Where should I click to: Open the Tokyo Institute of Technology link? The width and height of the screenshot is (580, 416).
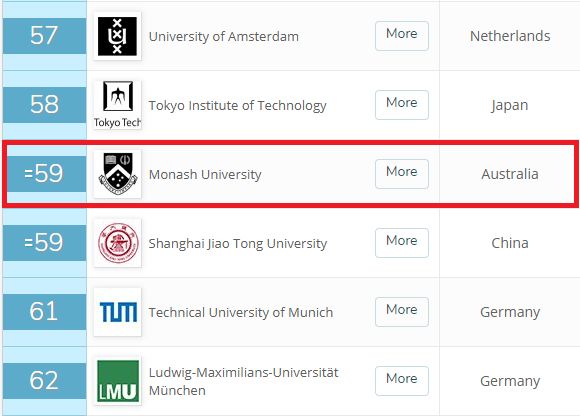coord(237,106)
